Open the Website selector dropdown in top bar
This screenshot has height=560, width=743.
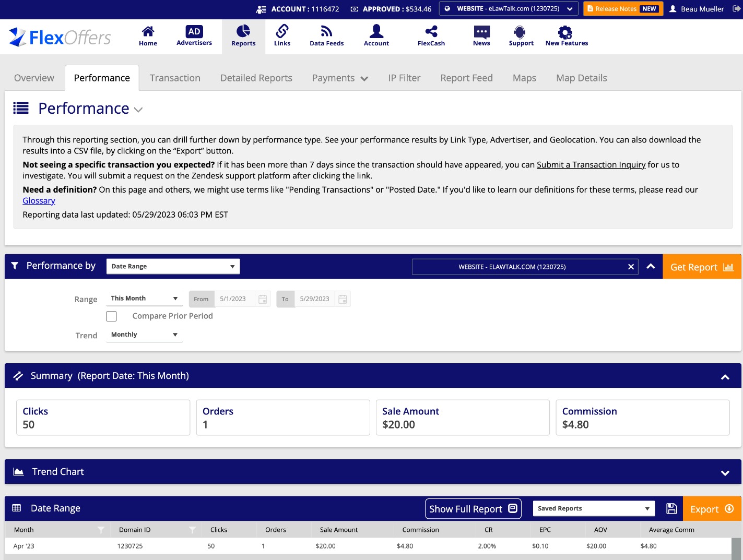pyautogui.click(x=509, y=9)
